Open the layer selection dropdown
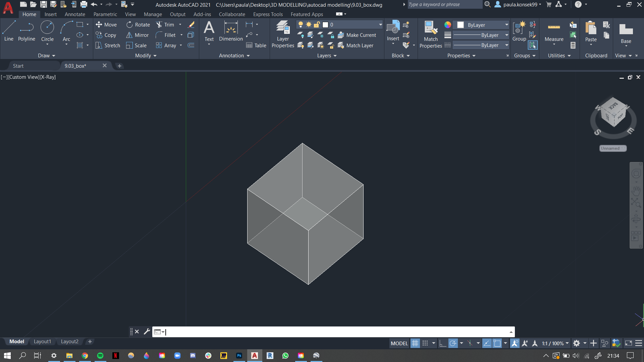Viewport: 644px width, 362px height. point(380,24)
